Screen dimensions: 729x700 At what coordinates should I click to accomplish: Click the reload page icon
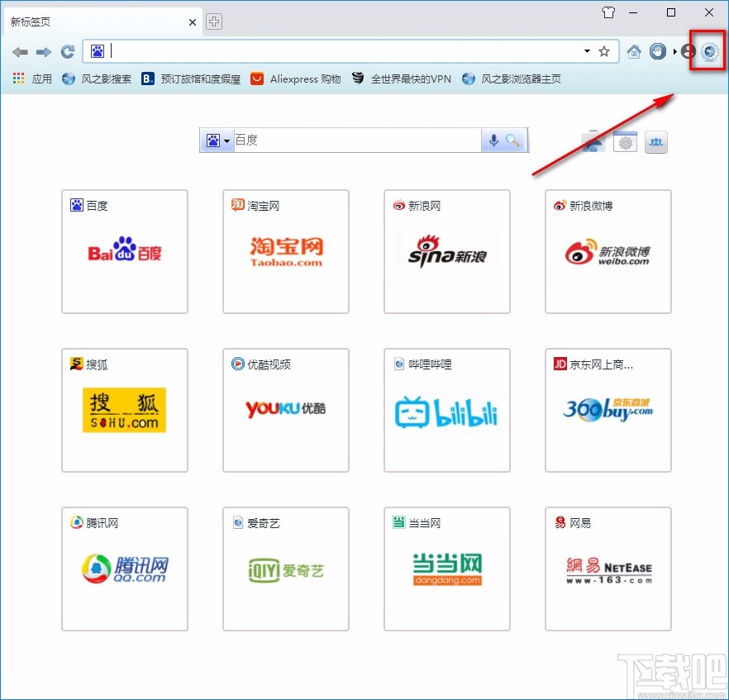point(69,51)
